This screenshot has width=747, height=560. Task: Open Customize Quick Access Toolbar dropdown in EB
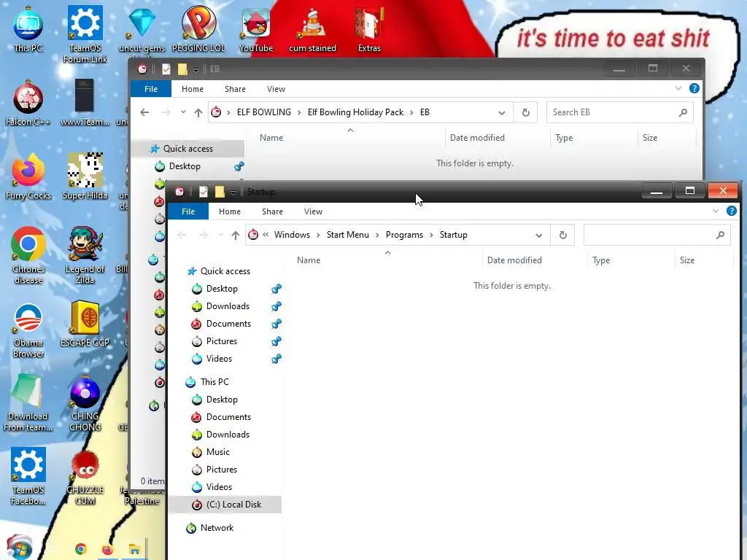[x=196, y=70]
